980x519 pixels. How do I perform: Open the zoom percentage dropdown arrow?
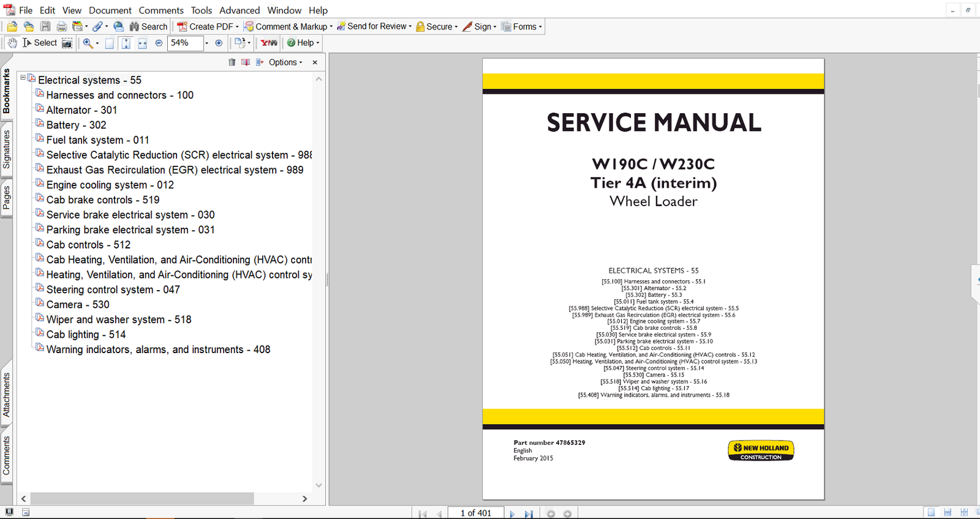coord(206,43)
